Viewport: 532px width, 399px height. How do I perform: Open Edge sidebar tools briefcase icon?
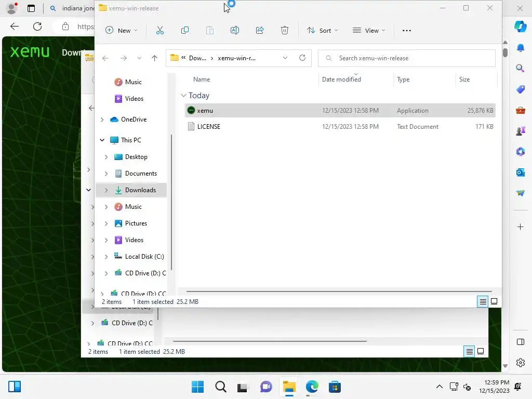point(520,110)
